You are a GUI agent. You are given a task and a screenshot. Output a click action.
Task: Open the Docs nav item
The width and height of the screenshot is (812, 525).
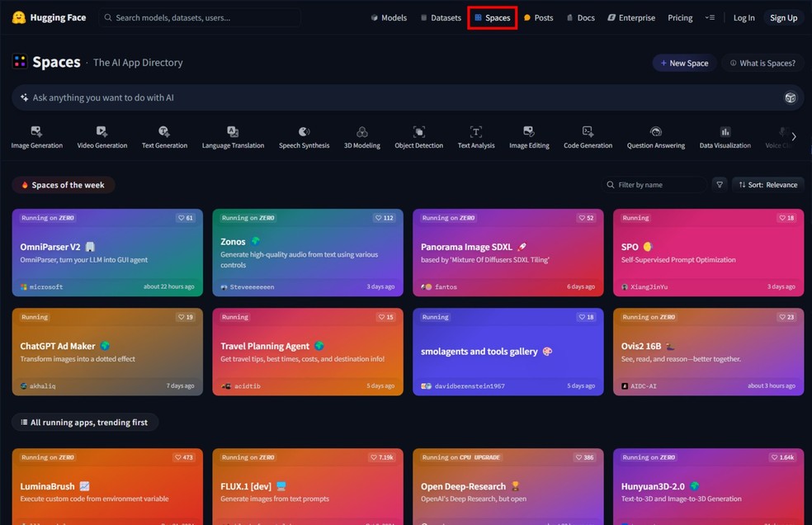click(x=580, y=17)
